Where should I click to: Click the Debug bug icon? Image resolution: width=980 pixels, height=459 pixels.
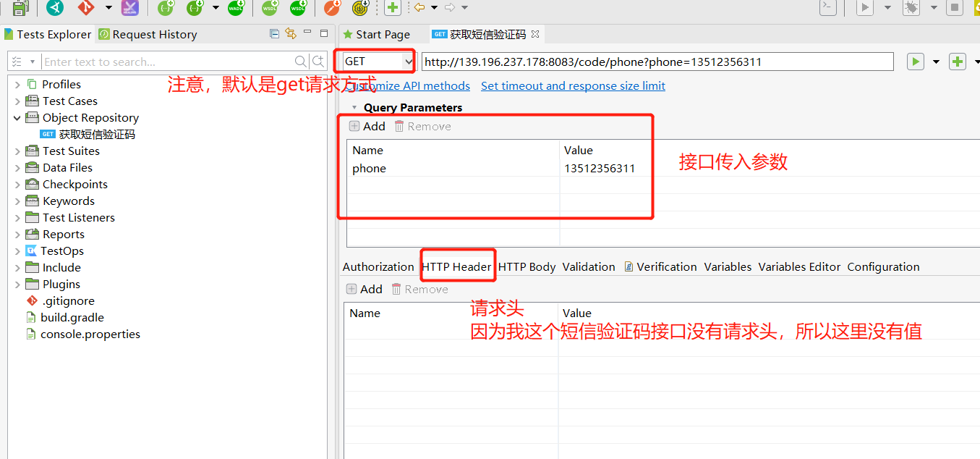pos(911,8)
